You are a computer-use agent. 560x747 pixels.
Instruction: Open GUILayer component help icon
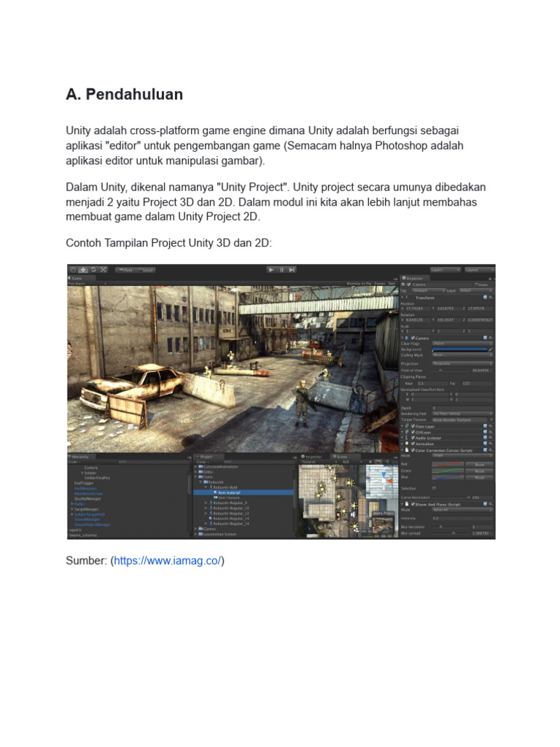click(x=485, y=432)
